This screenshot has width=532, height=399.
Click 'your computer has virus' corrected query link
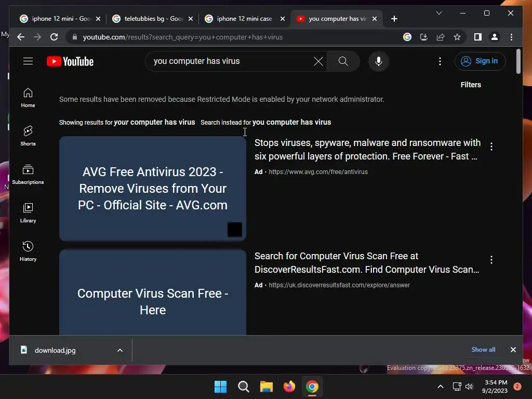click(154, 122)
